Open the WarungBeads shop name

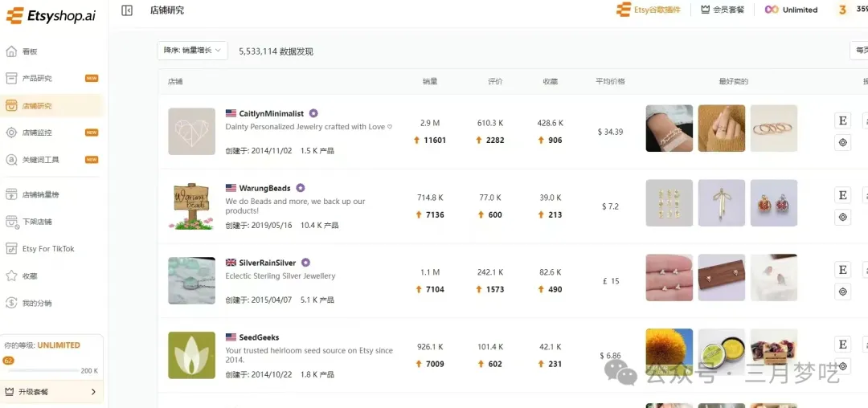point(264,188)
